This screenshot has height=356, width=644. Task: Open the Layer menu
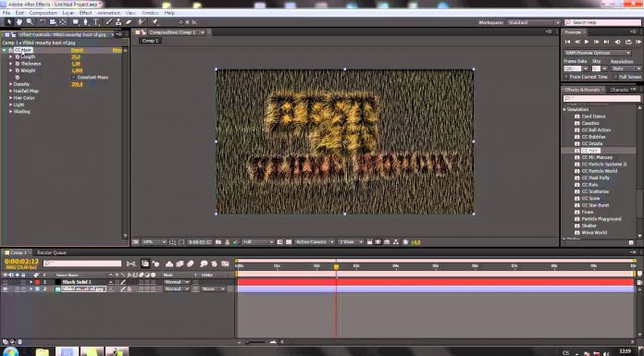(x=68, y=13)
